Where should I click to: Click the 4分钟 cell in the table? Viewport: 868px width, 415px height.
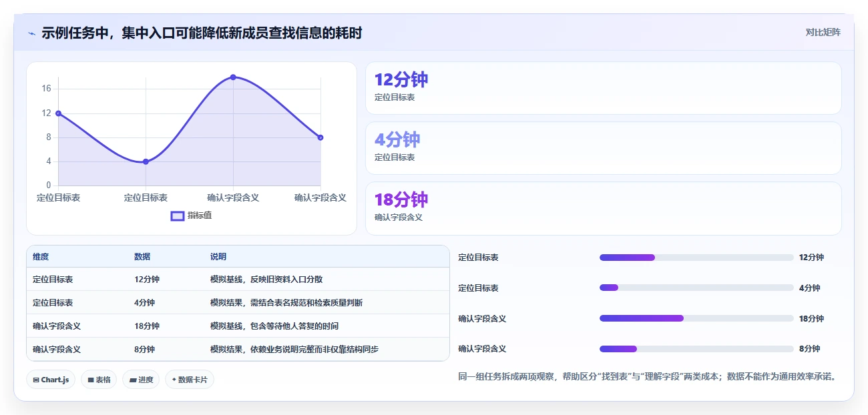[144, 303]
